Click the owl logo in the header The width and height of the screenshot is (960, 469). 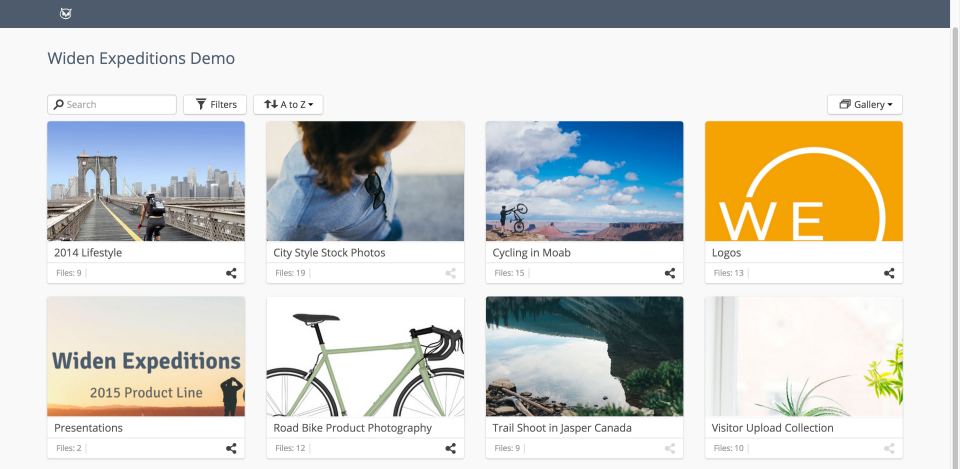(x=66, y=13)
